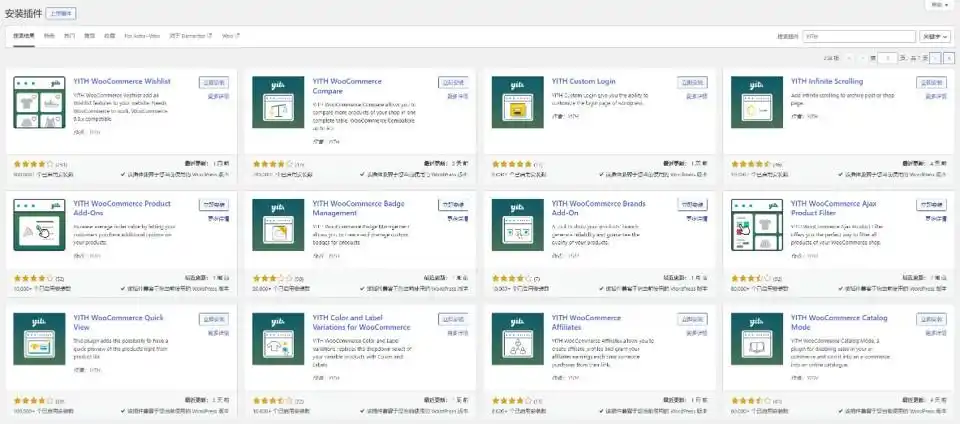Open the keyword search type dropdown
Image resolution: width=960 pixels, height=424 pixels.
[934, 36]
